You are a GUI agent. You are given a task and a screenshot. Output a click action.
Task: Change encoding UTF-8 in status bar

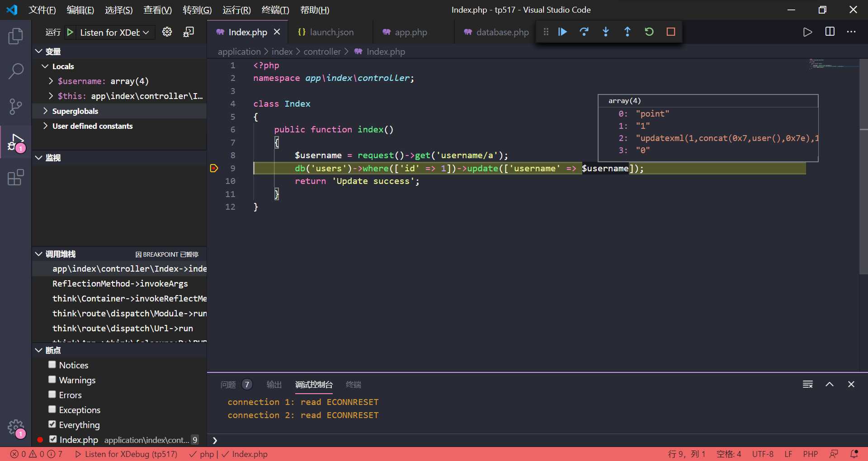tap(763, 454)
